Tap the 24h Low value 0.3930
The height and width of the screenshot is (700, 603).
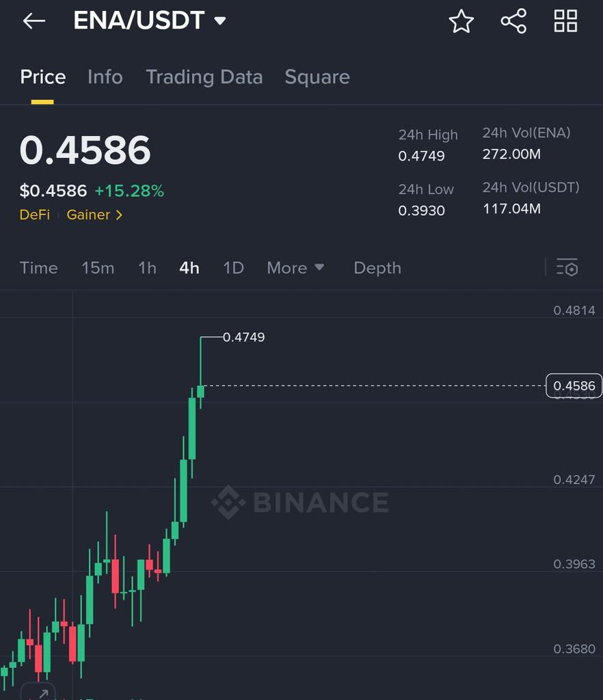click(421, 211)
